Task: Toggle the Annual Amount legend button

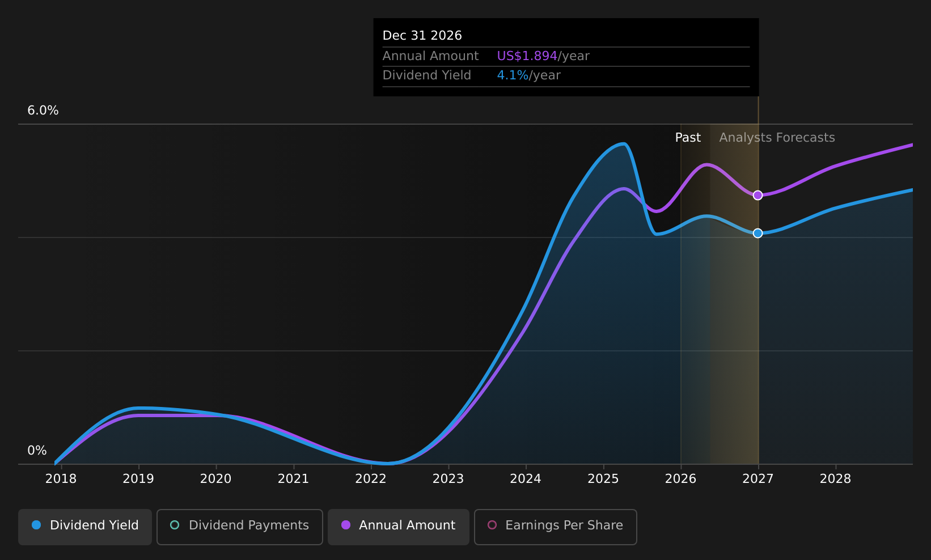Action: (398, 527)
